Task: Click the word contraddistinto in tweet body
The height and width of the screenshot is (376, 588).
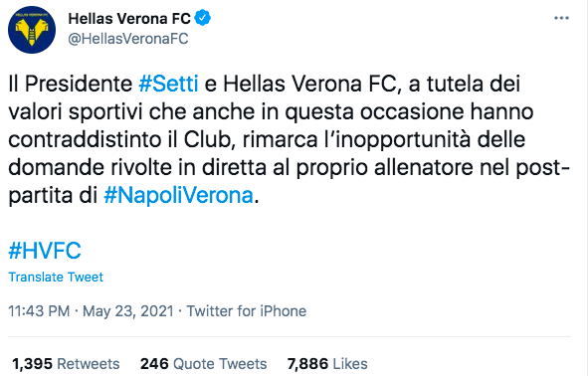Action: (85, 139)
